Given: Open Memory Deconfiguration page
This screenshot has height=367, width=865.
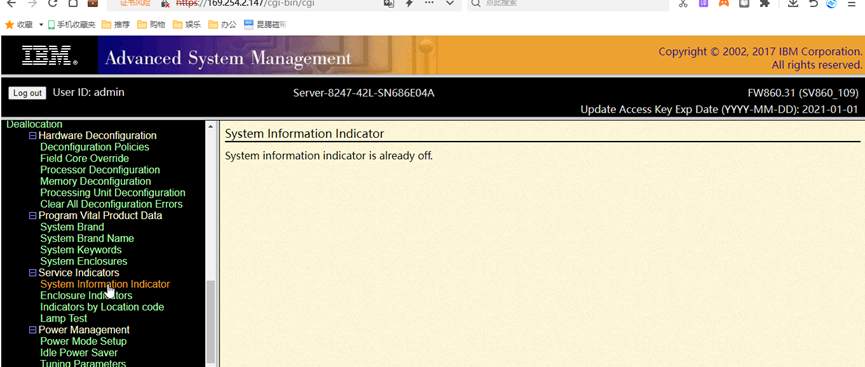Looking at the screenshot, I should click(x=95, y=181).
